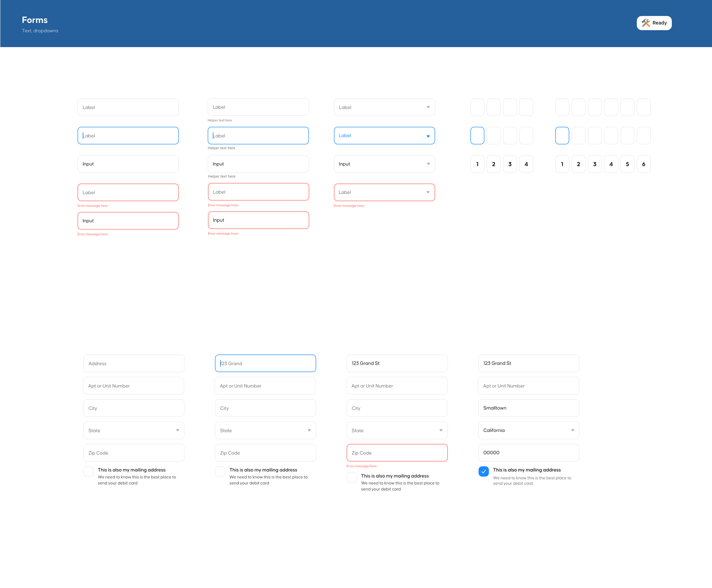Tick the mailing address checkbox below the Zip Code error
712x588 pixels.
click(x=352, y=477)
